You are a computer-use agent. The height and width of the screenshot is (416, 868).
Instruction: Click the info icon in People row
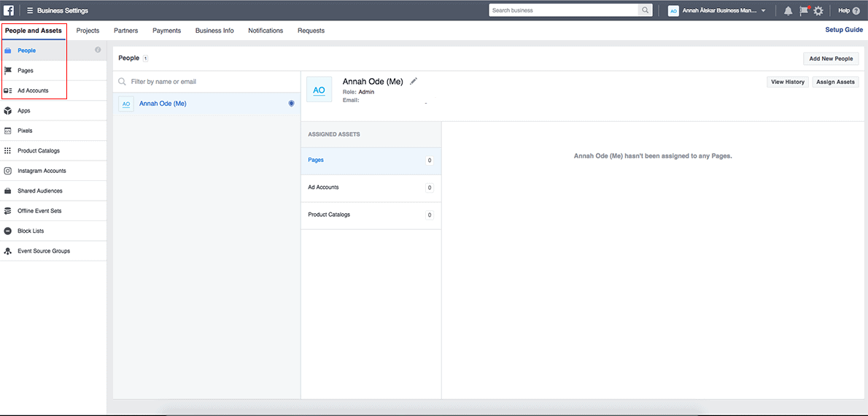pyautogui.click(x=98, y=50)
